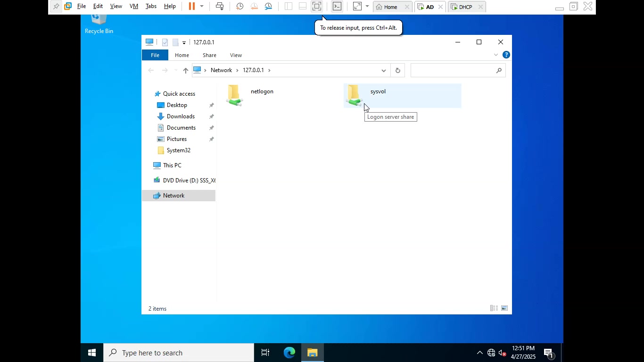
Task: Expand the chevron after 127.0.0.1 breadcrumb
Action: coord(270,70)
